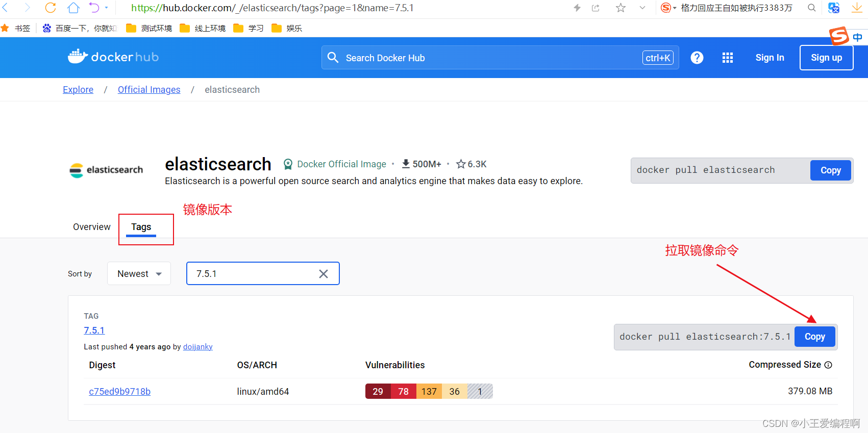The height and width of the screenshot is (433, 868).
Task: Click the browser address bar URL
Action: coord(272,8)
